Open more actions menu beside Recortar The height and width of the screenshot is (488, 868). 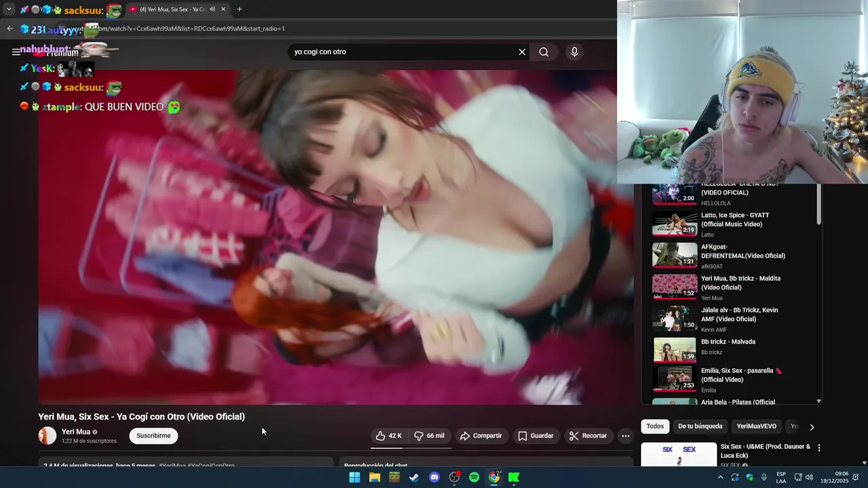coord(625,436)
